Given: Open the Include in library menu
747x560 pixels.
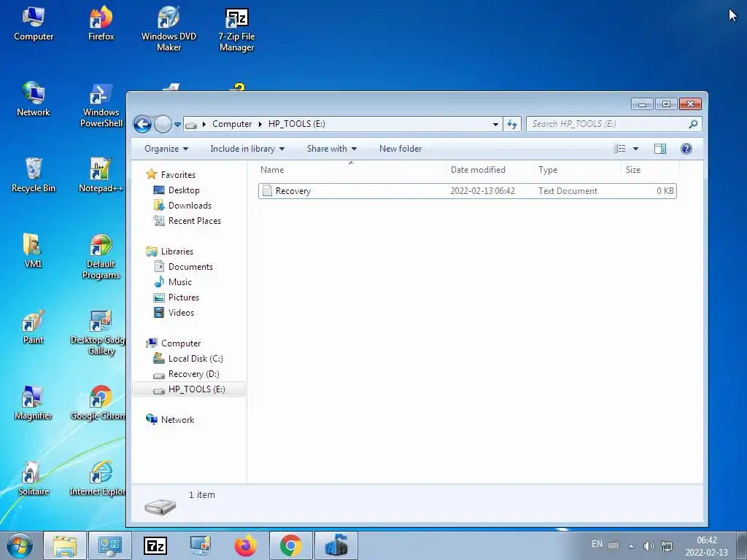Looking at the screenshot, I should coord(247,149).
